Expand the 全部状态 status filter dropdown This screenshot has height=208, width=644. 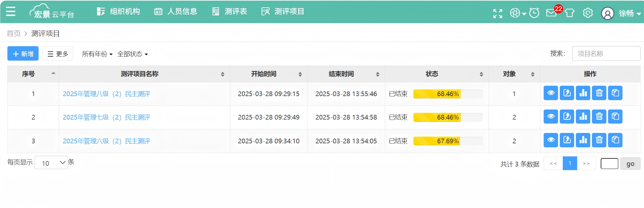[x=132, y=54]
